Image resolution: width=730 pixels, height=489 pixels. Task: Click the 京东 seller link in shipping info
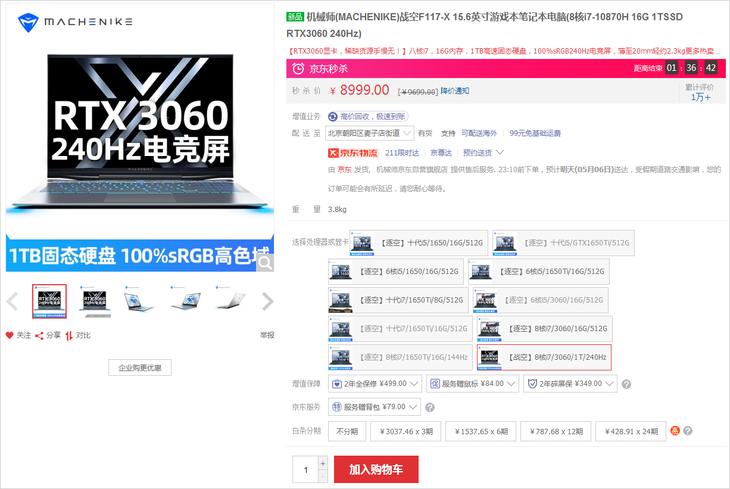(x=345, y=170)
